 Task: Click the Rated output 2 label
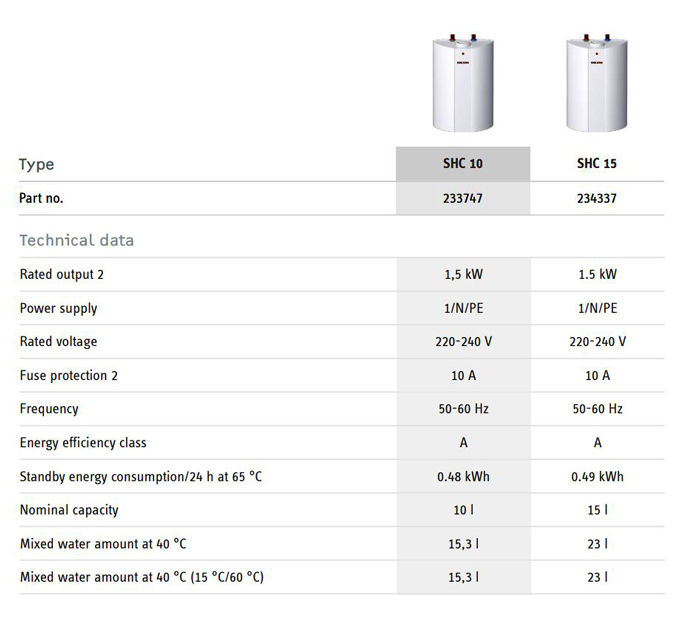coord(61,274)
